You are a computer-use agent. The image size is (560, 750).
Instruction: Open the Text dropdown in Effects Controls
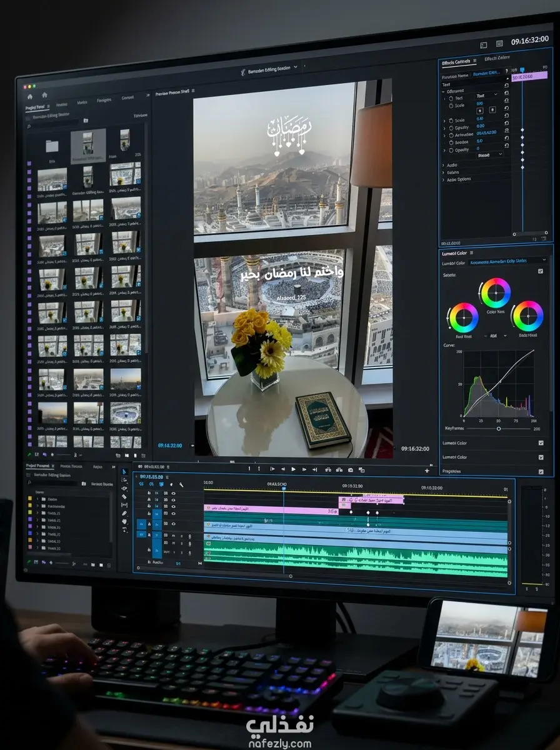(487, 96)
